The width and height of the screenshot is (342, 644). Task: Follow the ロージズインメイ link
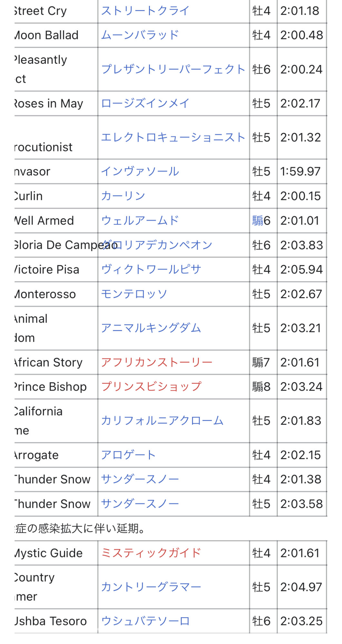point(145,103)
